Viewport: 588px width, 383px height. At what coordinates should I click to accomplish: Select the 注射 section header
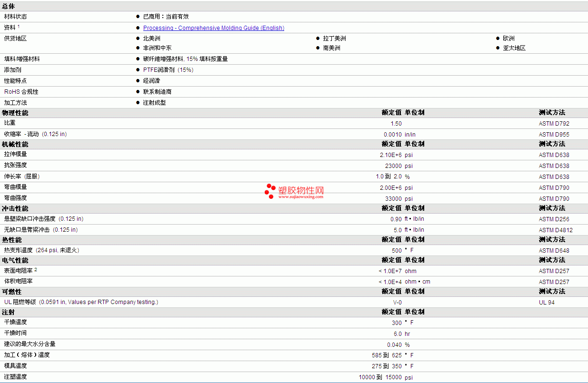[x=9, y=312]
